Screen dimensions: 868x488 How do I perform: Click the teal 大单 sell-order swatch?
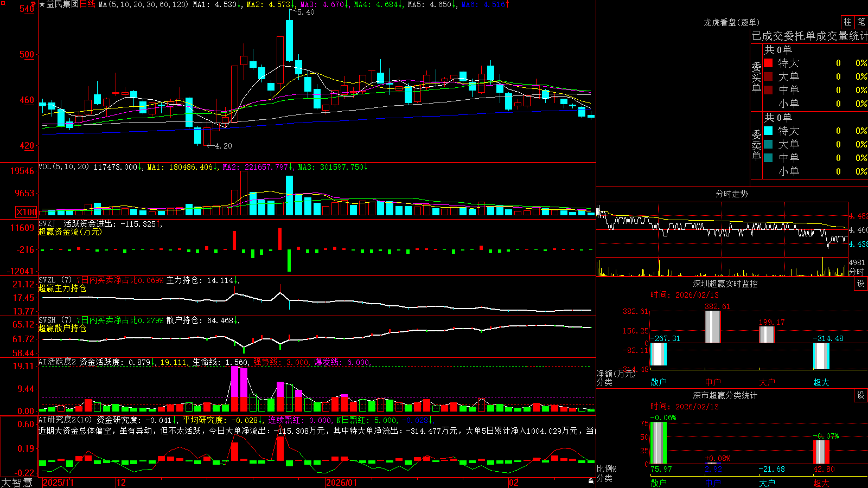tap(768, 144)
